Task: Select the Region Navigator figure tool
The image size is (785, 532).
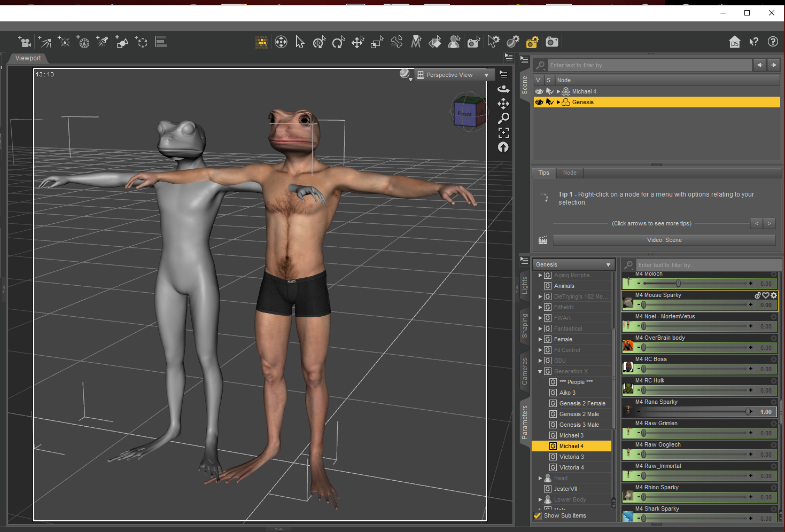Action: coord(454,42)
